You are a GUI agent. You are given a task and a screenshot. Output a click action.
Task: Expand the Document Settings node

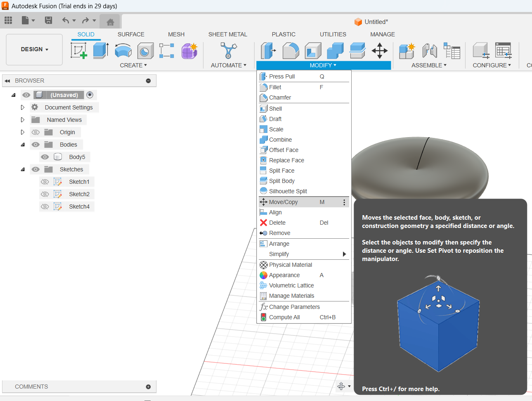pos(23,107)
